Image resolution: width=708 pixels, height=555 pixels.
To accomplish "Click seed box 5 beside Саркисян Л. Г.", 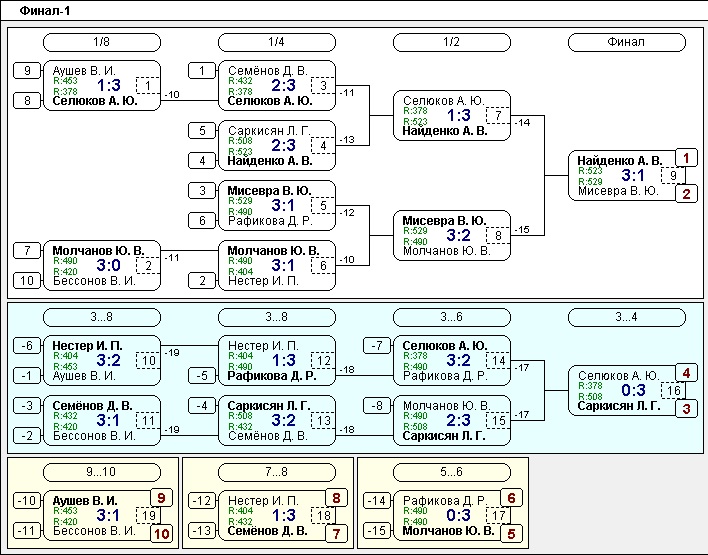I will (202, 131).
